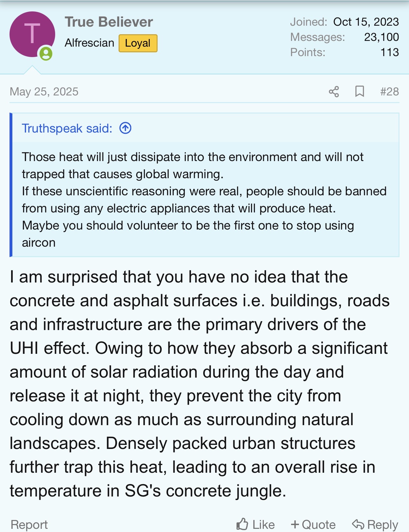Add the post to multi-quote with +Quote
409x532 pixels.
pos(313,524)
